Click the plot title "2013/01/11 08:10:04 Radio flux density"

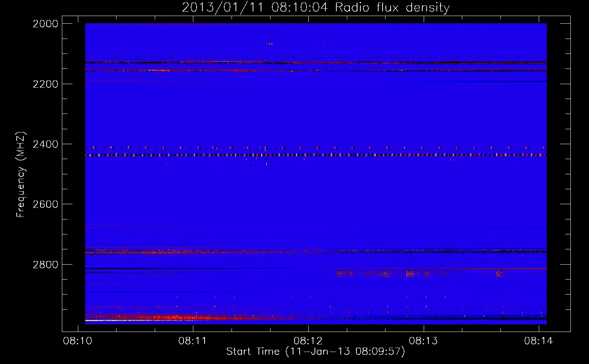pos(316,7)
